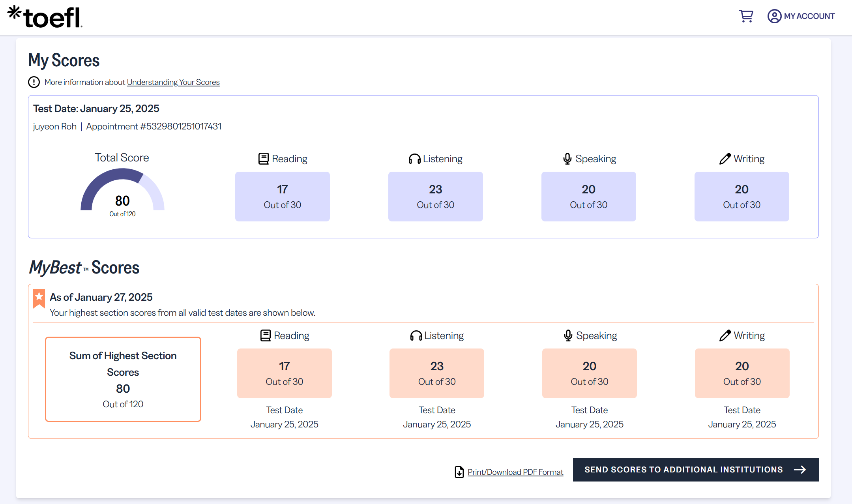
Task: Click Print/Download PDF Format link
Action: pyautogui.click(x=515, y=472)
